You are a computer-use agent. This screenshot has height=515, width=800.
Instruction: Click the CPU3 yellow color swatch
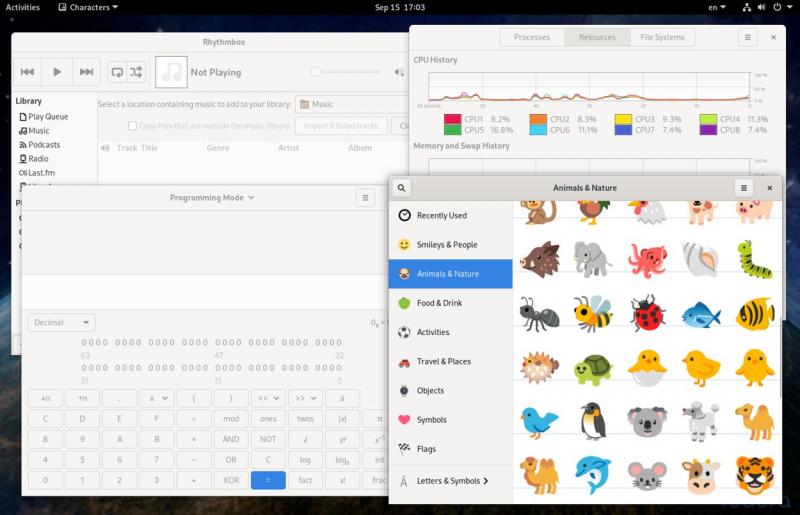(x=623, y=119)
